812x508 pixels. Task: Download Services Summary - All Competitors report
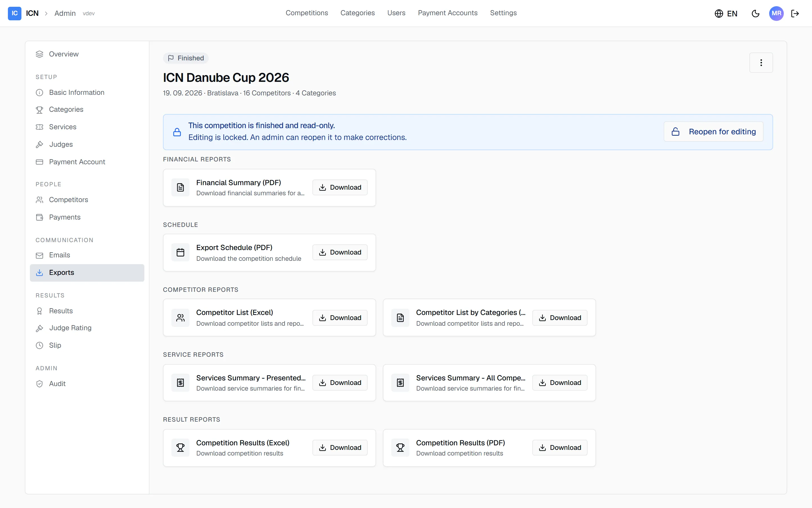point(560,382)
